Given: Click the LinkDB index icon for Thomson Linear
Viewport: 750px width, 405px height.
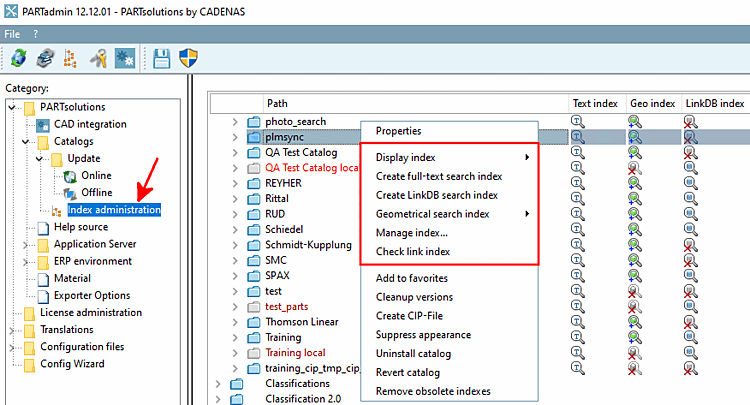Looking at the screenshot, I should coord(690,322).
